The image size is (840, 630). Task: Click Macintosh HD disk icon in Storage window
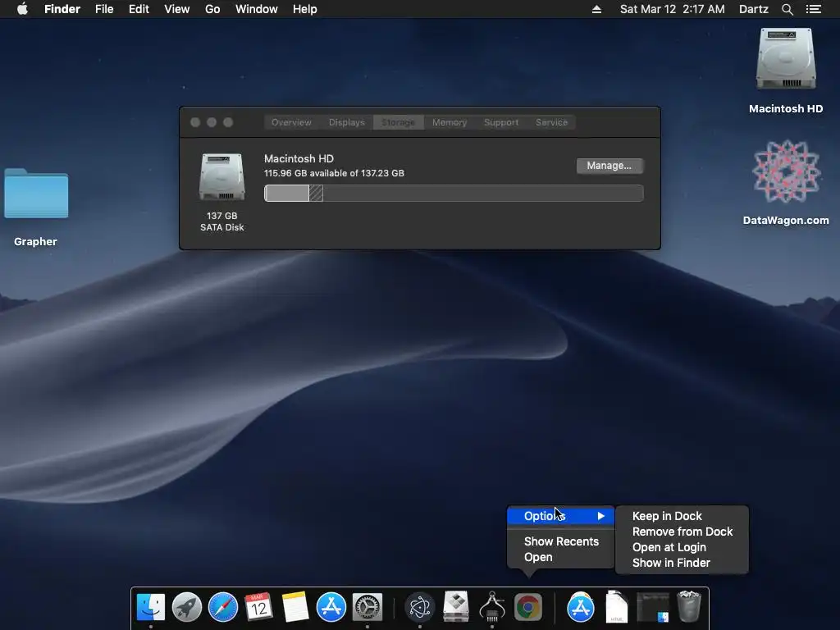pos(221,177)
